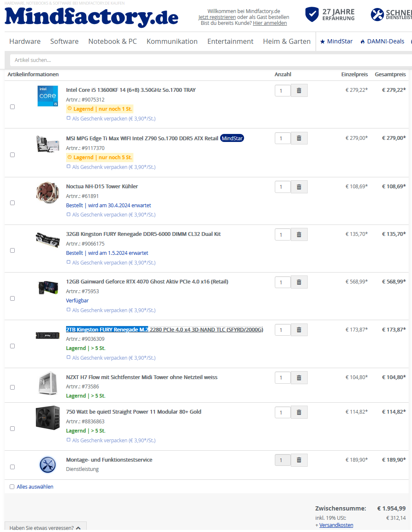
Task: Open the MSI Z790 motherboard thumbnail
Action: click(x=48, y=144)
